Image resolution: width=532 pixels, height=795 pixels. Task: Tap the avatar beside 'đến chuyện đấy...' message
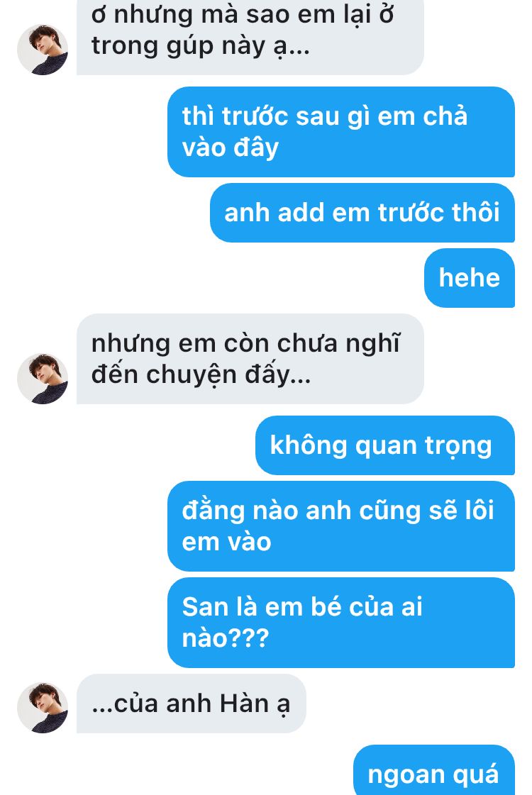(43, 379)
